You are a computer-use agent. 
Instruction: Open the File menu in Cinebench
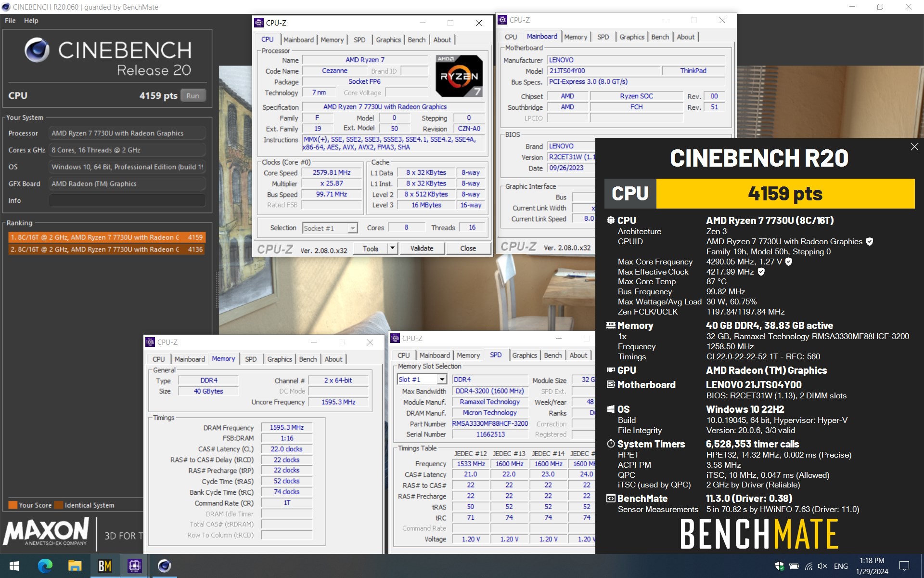click(10, 21)
